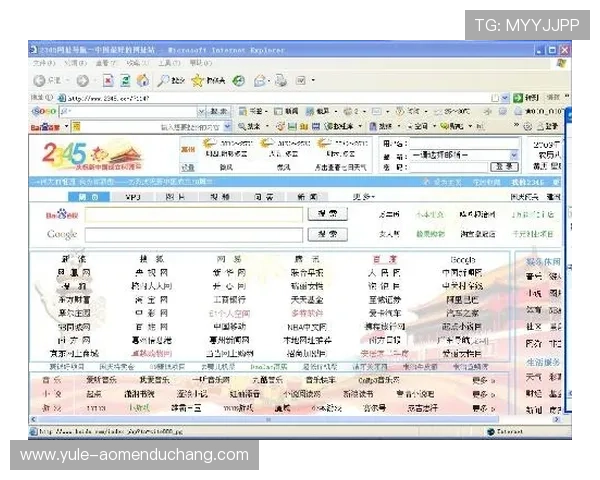Open the 收藏 menu

137,63
